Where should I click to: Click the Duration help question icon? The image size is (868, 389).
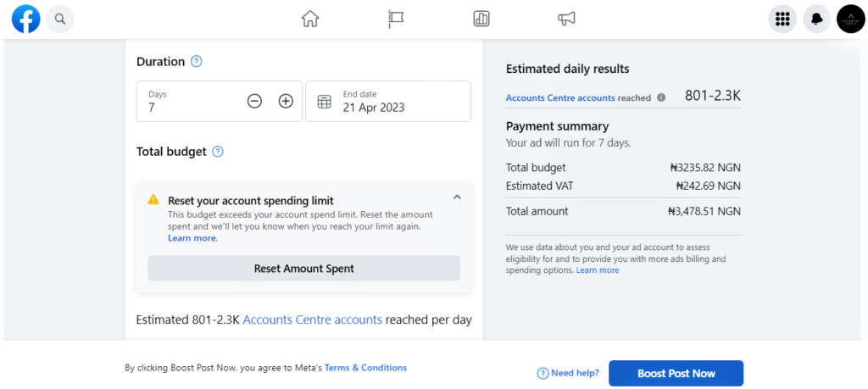pyautogui.click(x=197, y=61)
